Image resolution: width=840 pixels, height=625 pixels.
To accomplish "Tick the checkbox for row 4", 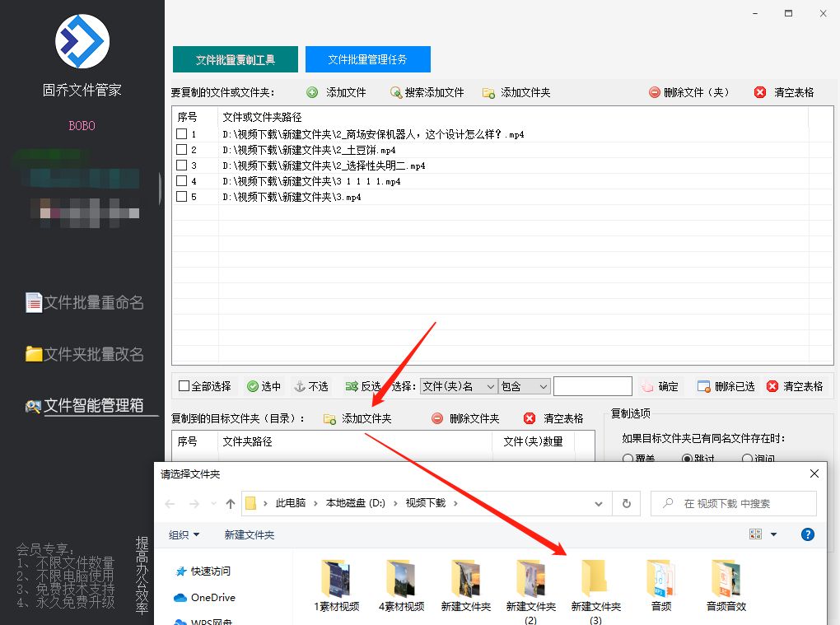I will click(x=182, y=181).
